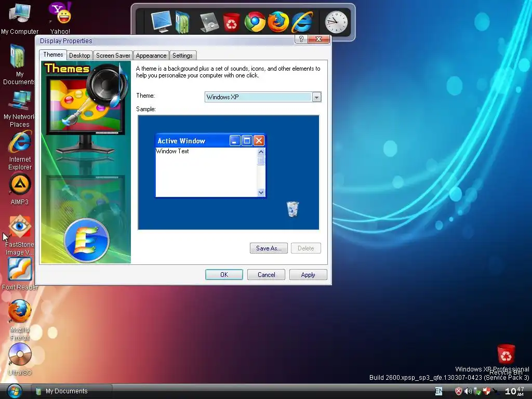Screen dimensions: 532x399
Task: Switch to the Themes tab
Action: point(53,55)
